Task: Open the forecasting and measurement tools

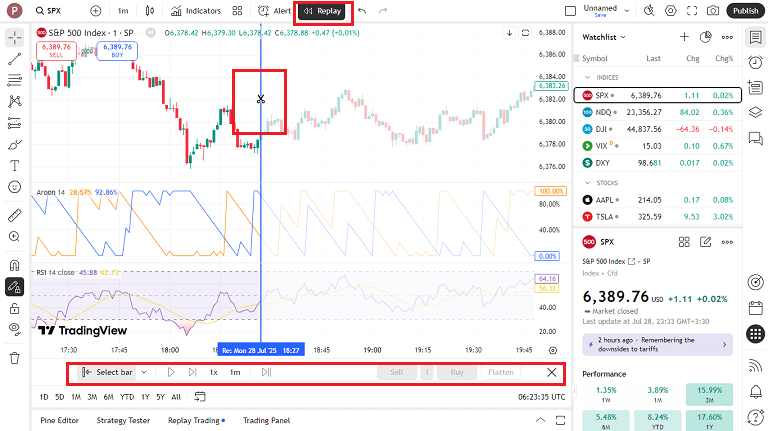Action: click(15, 123)
